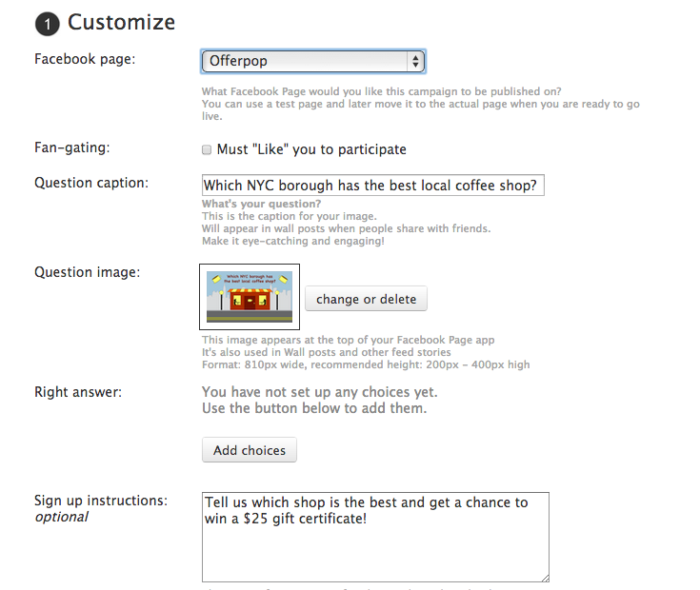Click the Customize section heading
This screenshot has width=700, height=590.
pyautogui.click(x=121, y=22)
